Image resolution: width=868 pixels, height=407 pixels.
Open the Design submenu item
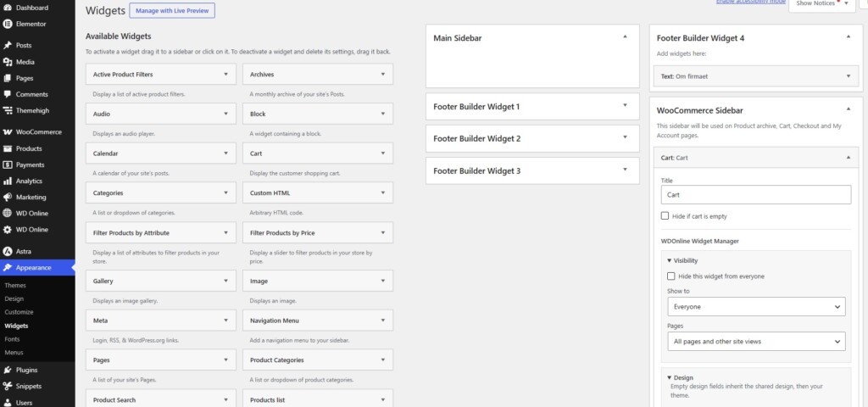pos(14,298)
